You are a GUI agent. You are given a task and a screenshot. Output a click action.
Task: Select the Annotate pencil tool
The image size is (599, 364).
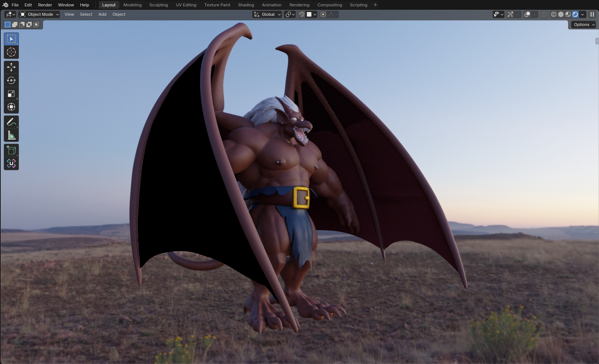click(11, 122)
